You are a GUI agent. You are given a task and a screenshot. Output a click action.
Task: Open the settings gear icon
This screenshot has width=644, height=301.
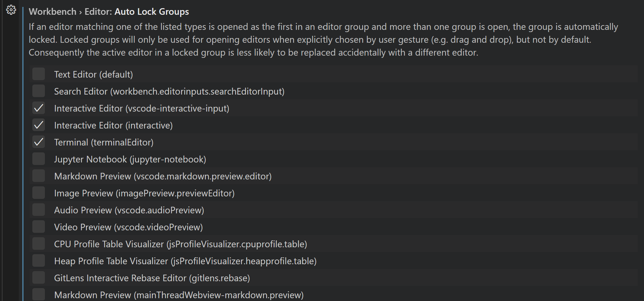(11, 10)
